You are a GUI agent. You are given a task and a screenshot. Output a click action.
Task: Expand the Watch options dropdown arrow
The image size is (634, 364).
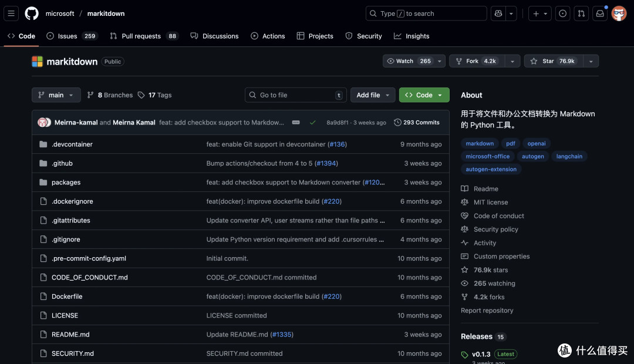point(440,61)
